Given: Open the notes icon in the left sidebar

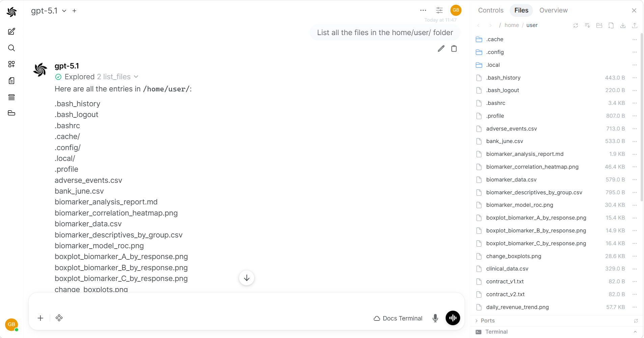Looking at the screenshot, I should pyautogui.click(x=11, y=81).
